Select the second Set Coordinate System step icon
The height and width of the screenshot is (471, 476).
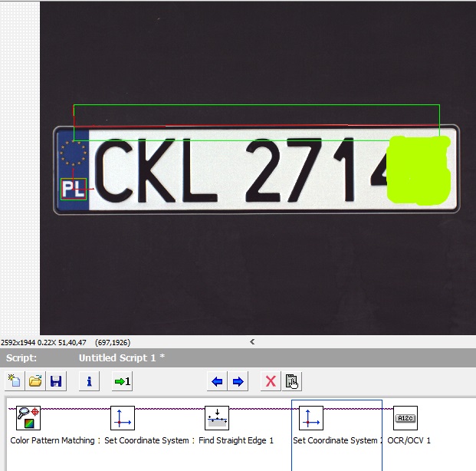pos(311,418)
